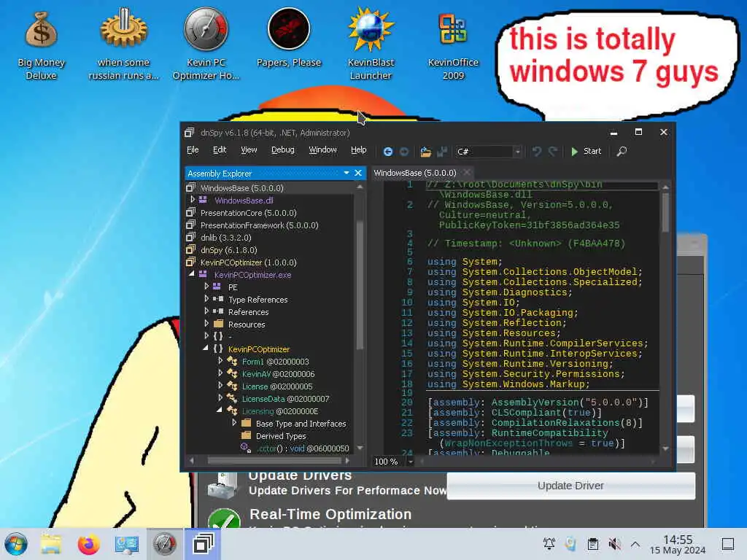Open Papers, Please desktop icon
This screenshot has width=747, height=560.
[289, 39]
